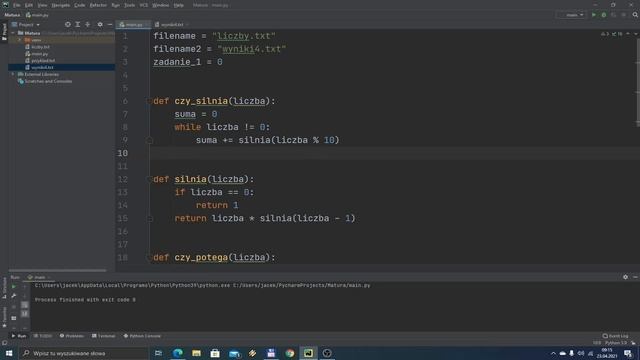Open notification center in system tray
The image size is (640, 360).
[x=628, y=353]
